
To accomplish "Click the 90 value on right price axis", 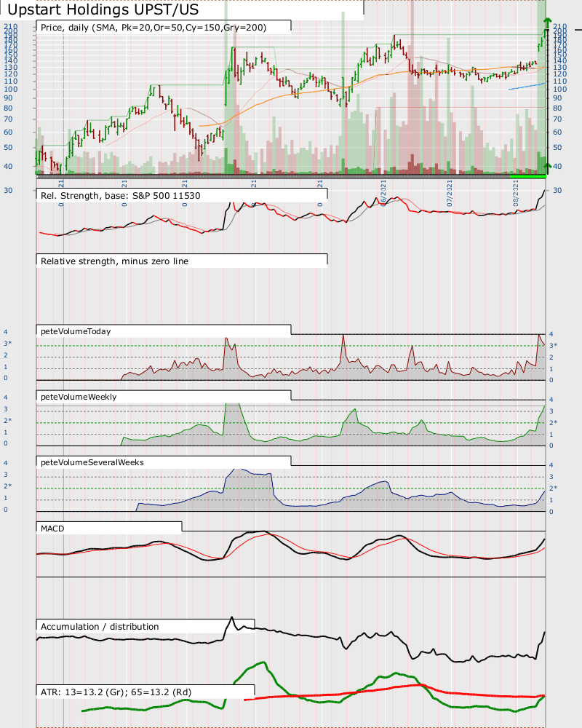I will 557,98.
